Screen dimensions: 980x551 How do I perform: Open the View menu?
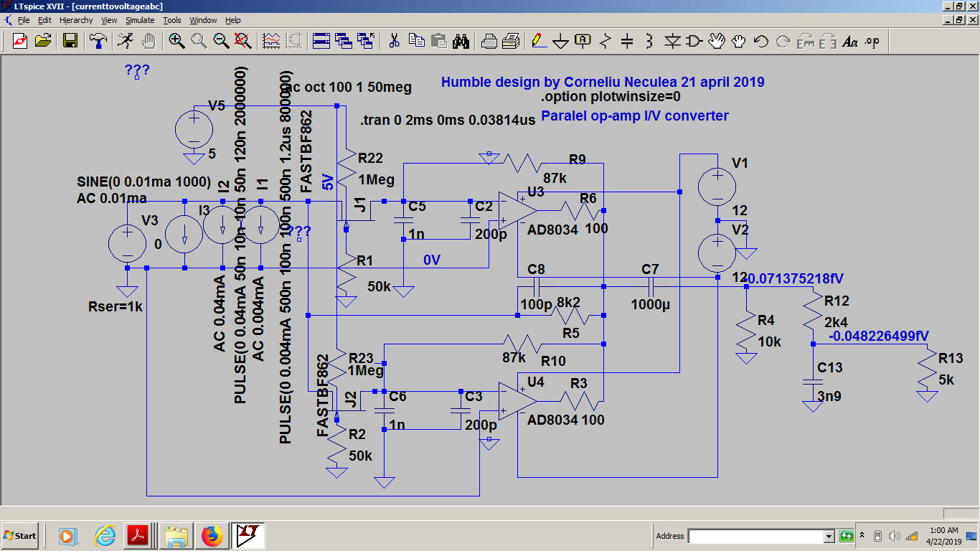[109, 20]
